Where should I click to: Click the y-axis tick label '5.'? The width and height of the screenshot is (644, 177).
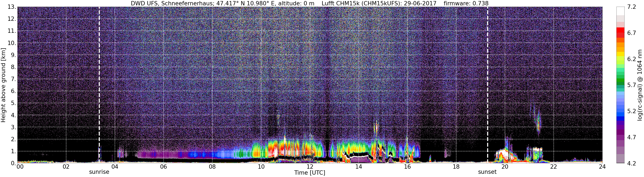point(13,103)
